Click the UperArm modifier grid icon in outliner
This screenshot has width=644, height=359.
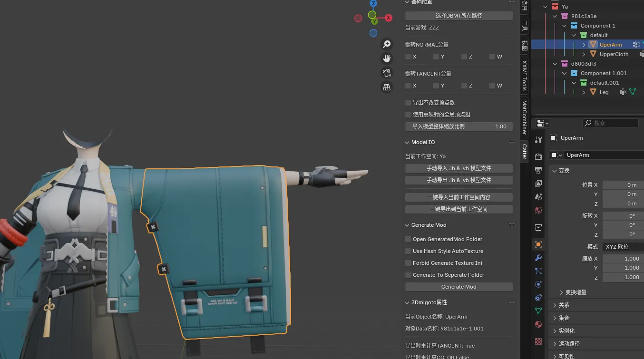click(636, 44)
